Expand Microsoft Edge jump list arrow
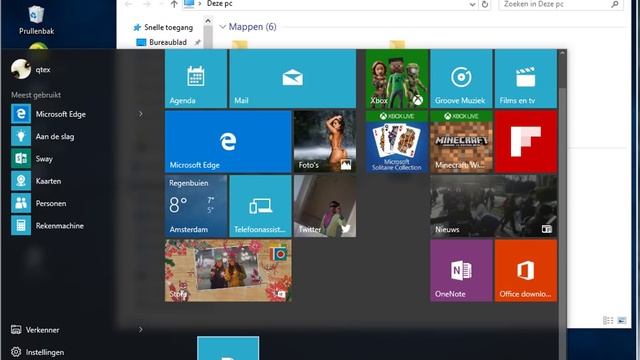The image size is (640, 360). (x=141, y=114)
